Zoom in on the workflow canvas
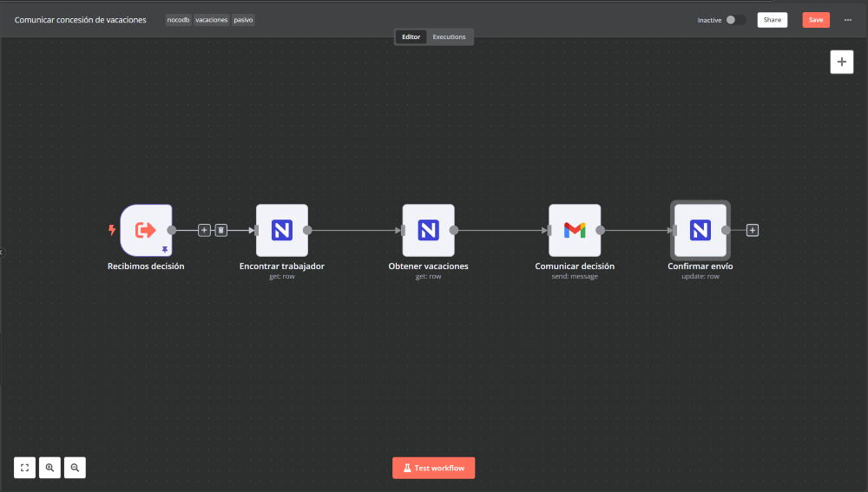The width and height of the screenshot is (868, 492). (49, 468)
